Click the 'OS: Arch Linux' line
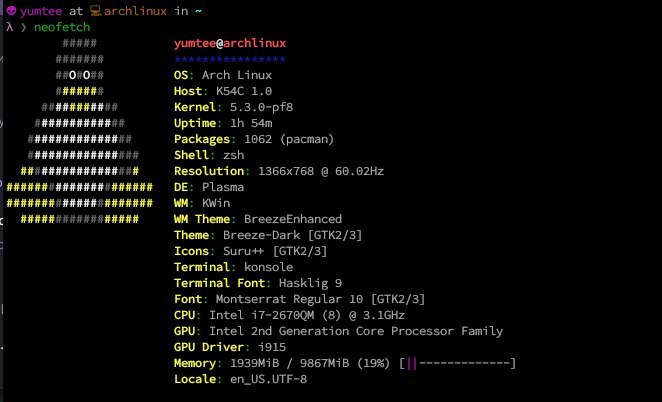Viewport: 662px width, 402px height. coord(223,75)
